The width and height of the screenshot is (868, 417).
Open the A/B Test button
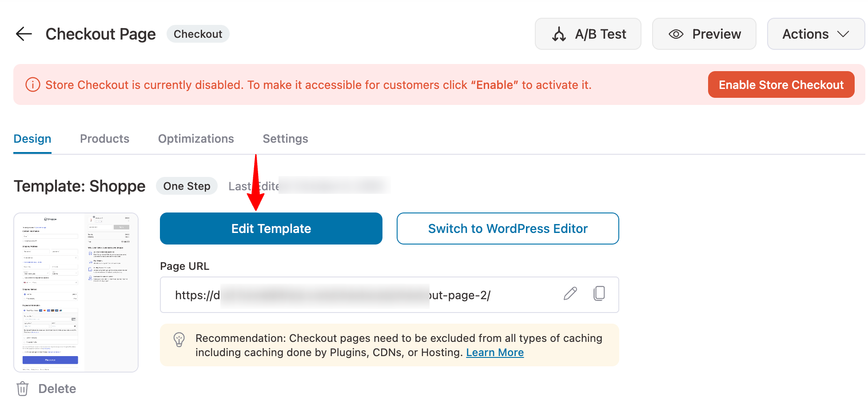point(588,34)
